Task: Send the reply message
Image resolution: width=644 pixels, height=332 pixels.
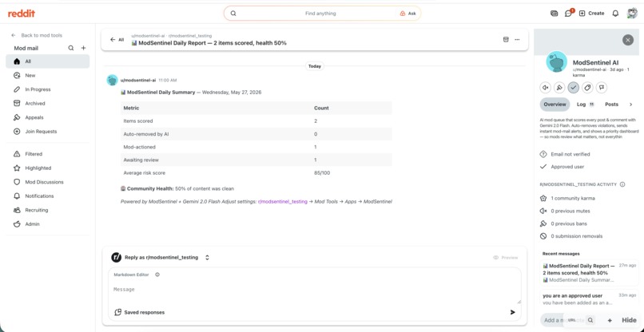Action: point(513,312)
